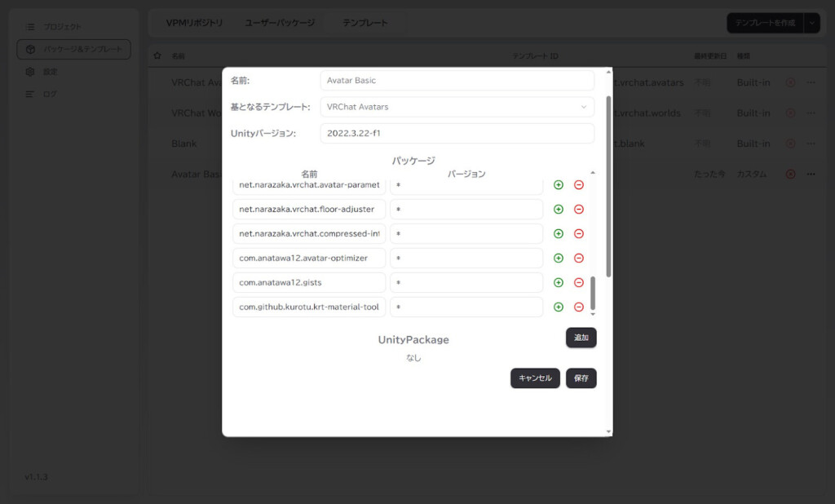This screenshot has width=835, height=504.
Task: Open the プロジェクト sidebar page
Action: click(73, 27)
